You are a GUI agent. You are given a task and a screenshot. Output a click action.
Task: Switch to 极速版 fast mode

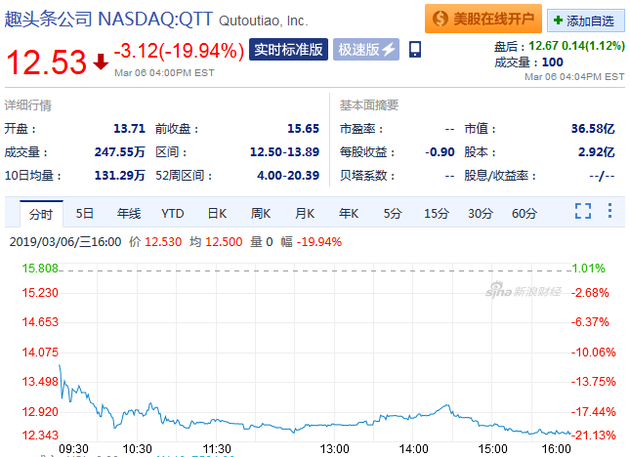coord(366,49)
